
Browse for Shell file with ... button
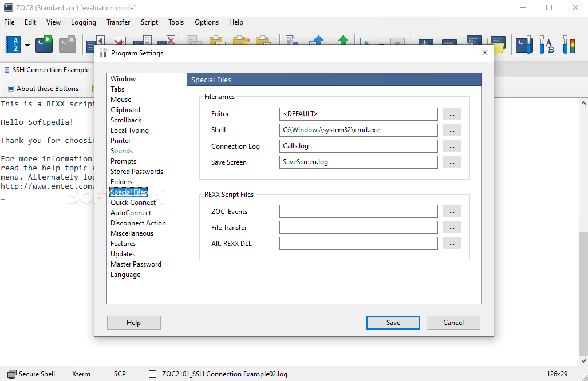click(x=452, y=130)
